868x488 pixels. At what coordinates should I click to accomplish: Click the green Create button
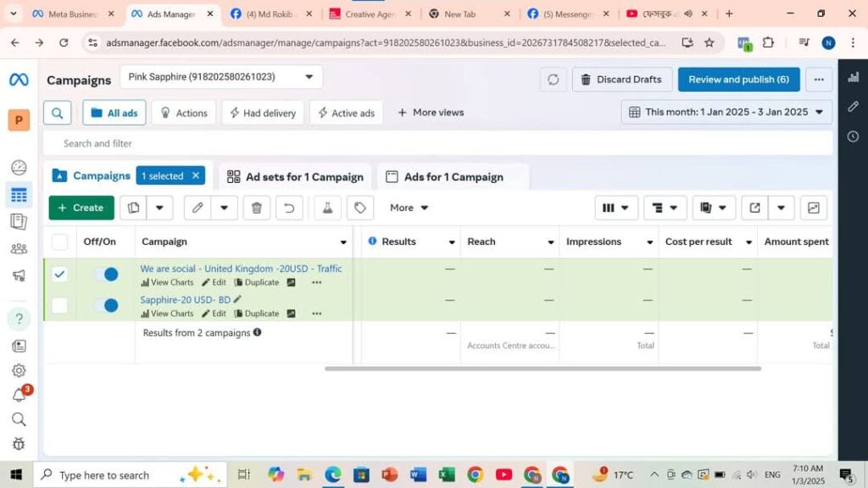[81, 208]
